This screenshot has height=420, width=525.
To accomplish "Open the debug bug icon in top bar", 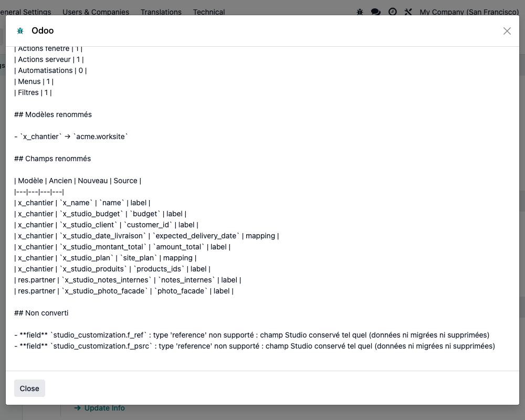I will coord(360,12).
